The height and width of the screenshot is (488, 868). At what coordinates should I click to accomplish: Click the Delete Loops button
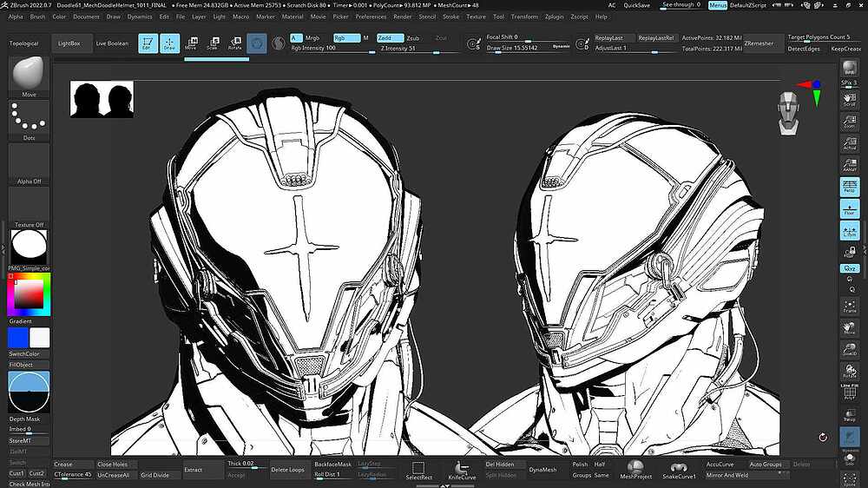pyautogui.click(x=287, y=470)
